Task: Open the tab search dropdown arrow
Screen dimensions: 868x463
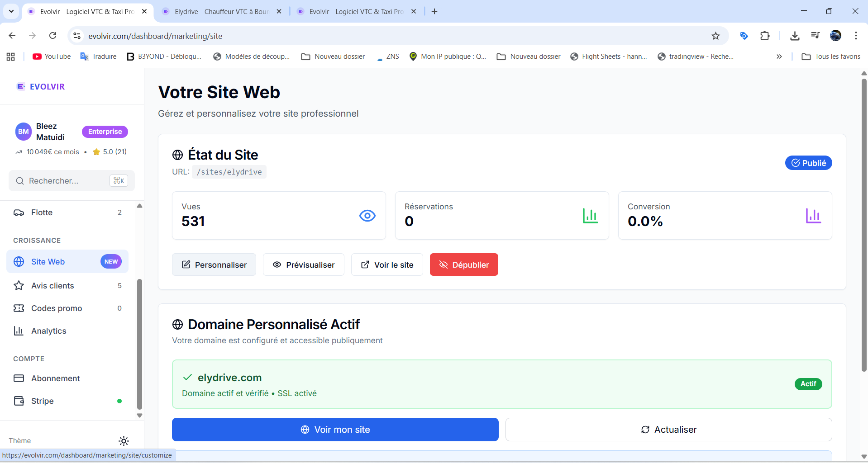Action: point(11,11)
